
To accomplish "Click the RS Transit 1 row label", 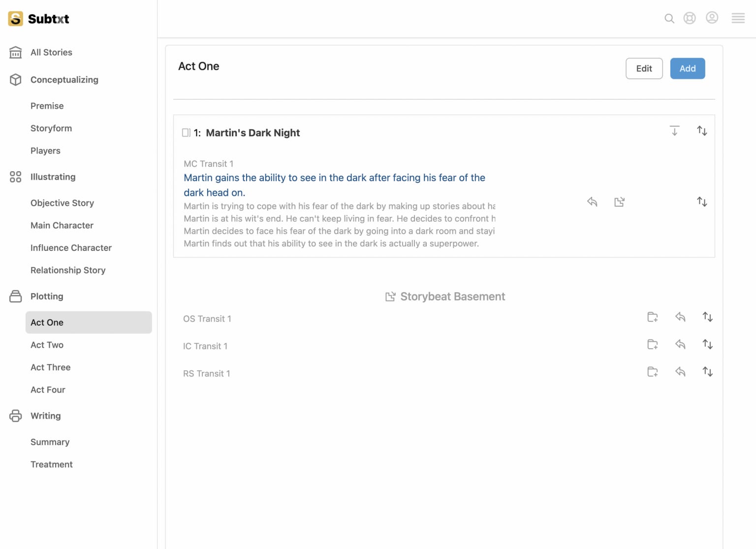I will tap(206, 374).
